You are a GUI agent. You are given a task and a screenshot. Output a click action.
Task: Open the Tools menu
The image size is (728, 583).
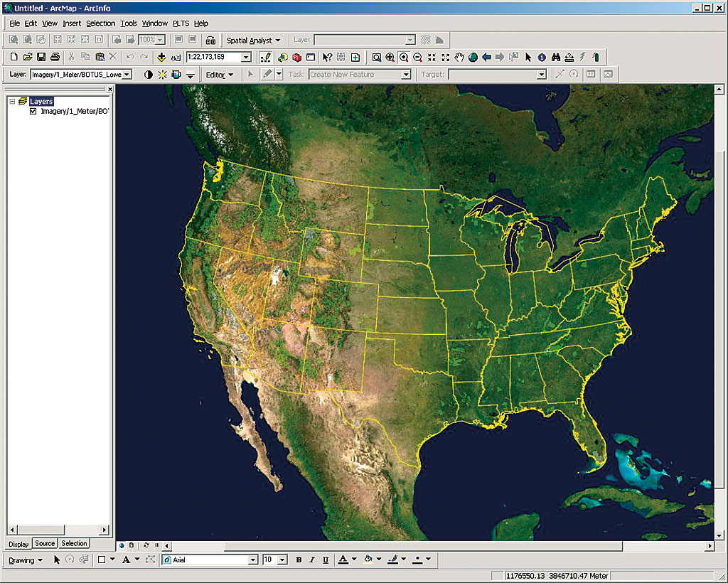coord(129,23)
